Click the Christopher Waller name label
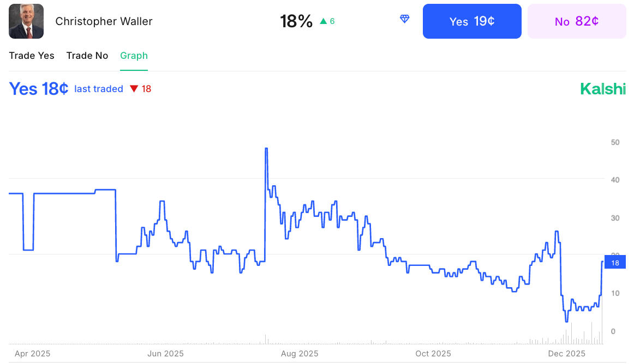Image resolution: width=634 pixels, height=364 pixels. click(104, 21)
